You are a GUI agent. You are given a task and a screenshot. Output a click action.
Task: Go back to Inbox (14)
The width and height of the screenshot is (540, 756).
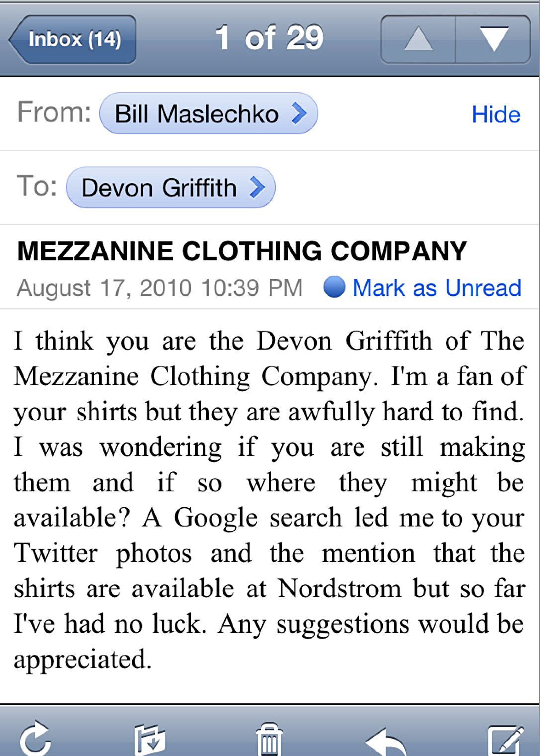point(73,39)
